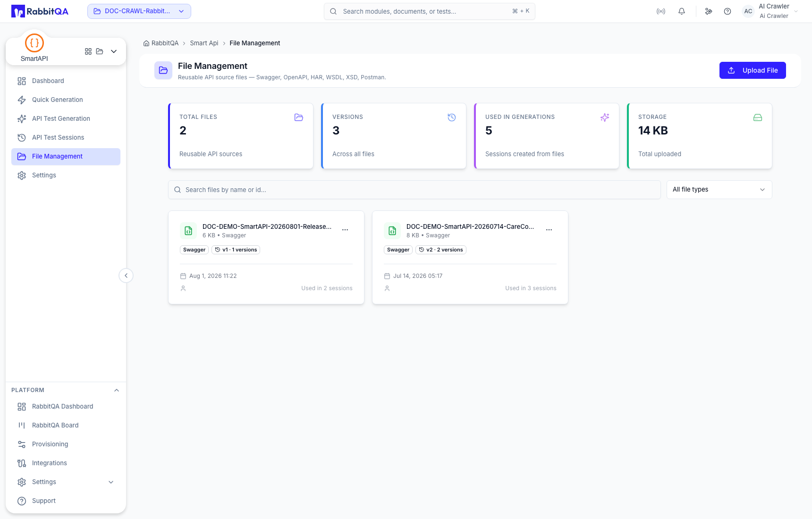Go to SmartAPI Dashboard

tap(66, 81)
